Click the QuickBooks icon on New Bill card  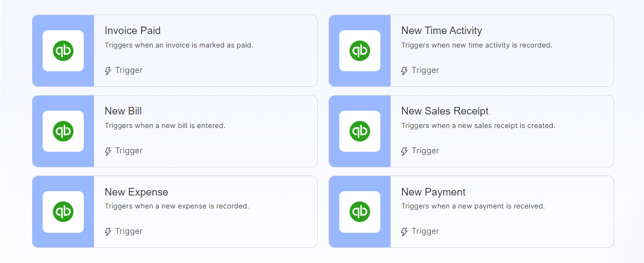point(63,131)
